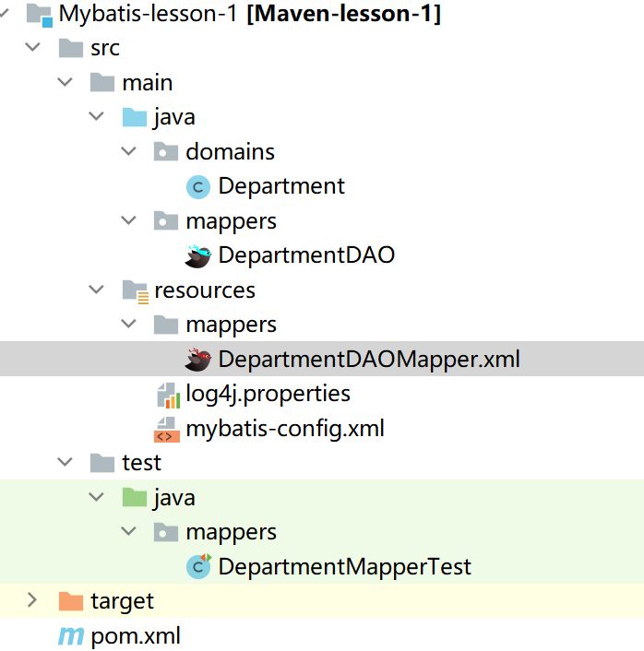Select DepartmentMapperTest class
Viewport: 644px width, 651px height.
(x=345, y=567)
